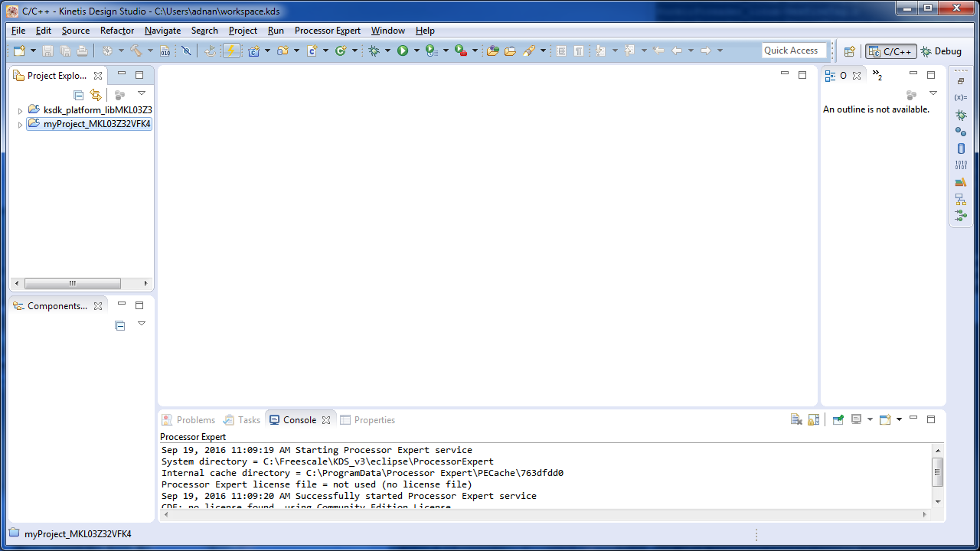Select the Run icon in the toolbar

coord(403,51)
